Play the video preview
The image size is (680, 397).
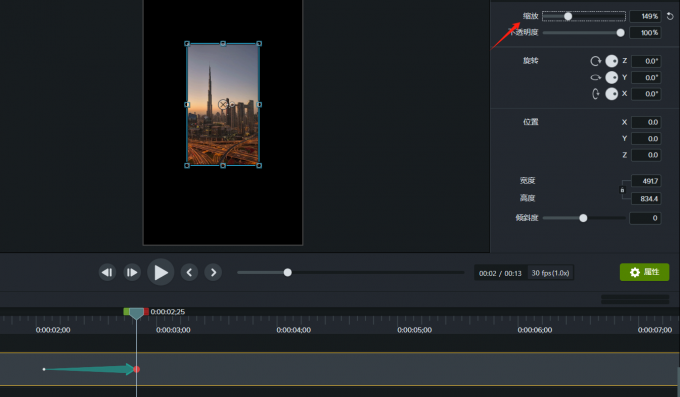coord(161,272)
